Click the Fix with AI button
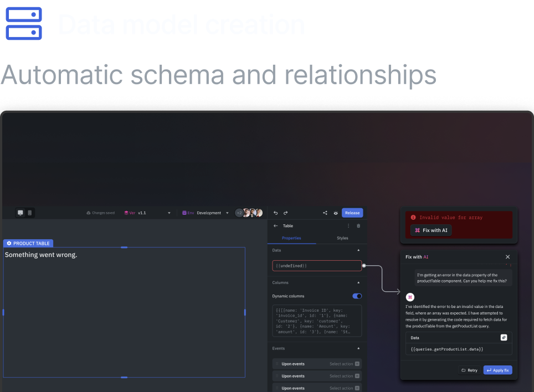534x392 pixels. (x=431, y=230)
